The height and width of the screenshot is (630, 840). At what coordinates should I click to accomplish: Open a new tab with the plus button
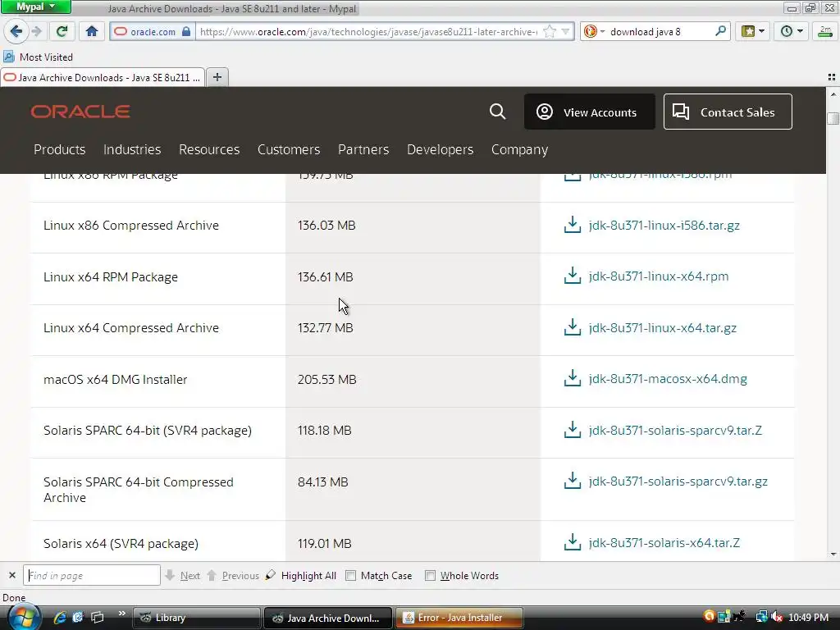click(217, 77)
